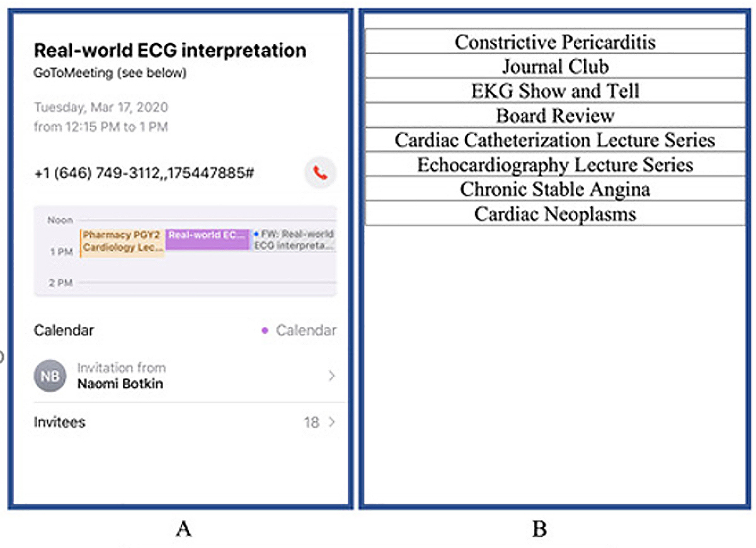This screenshot has width=756, height=548.
Task: Select the Journal Club entry
Action: tap(555, 66)
